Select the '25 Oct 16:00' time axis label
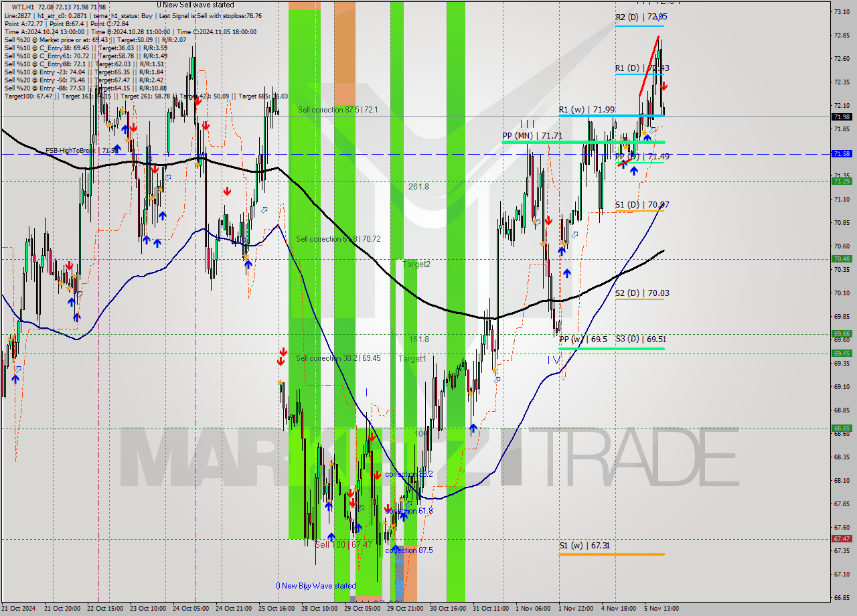Screen dimensions: 857x616 tap(276, 609)
